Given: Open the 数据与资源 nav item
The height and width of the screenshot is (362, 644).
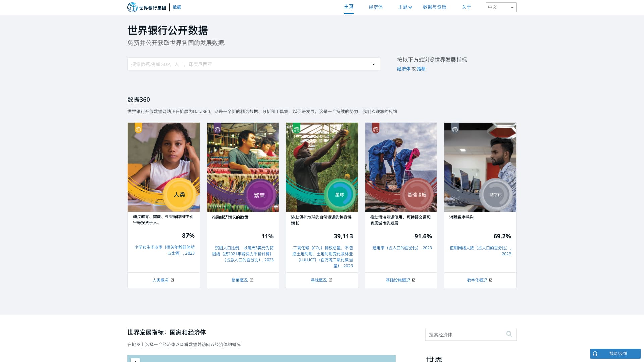Looking at the screenshot, I should (434, 7).
